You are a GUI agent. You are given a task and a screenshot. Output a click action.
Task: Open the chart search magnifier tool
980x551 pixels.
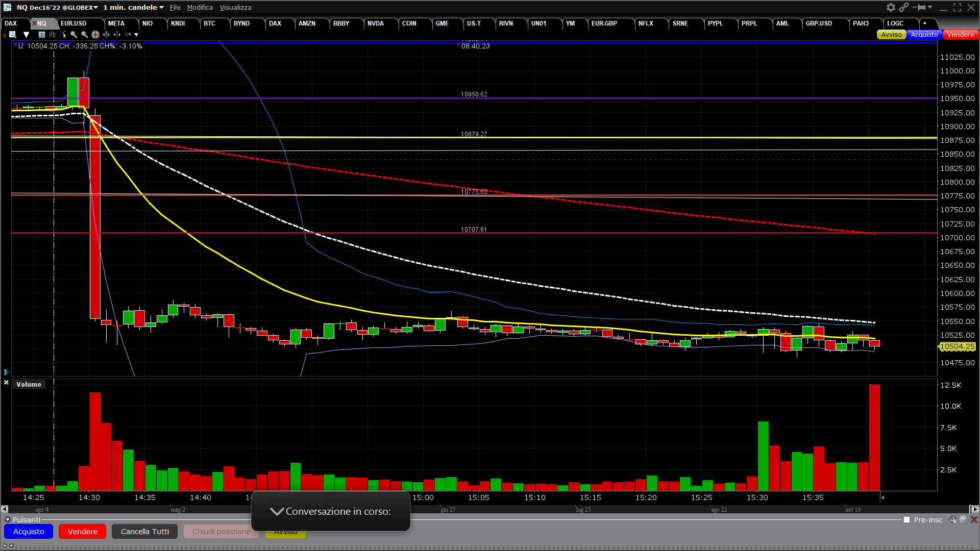(x=12, y=35)
